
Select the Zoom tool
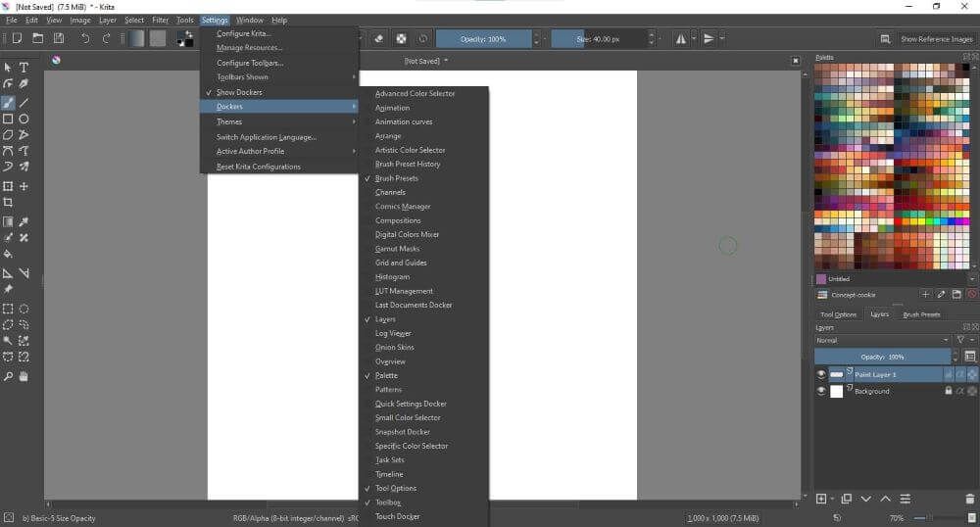pyautogui.click(x=8, y=376)
